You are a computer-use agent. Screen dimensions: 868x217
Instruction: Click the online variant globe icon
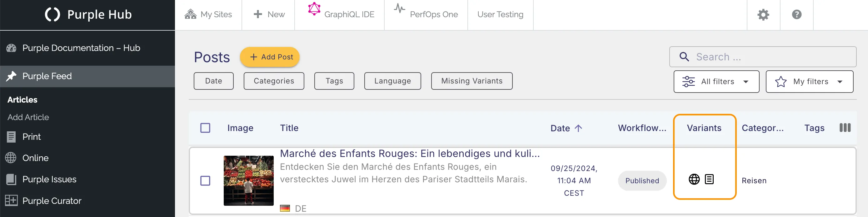[694, 179]
